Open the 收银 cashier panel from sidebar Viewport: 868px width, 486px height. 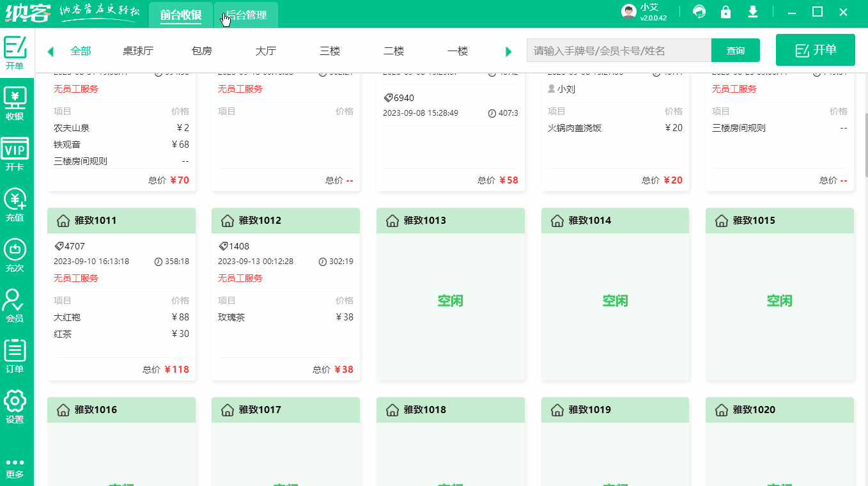(x=15, y=102)
